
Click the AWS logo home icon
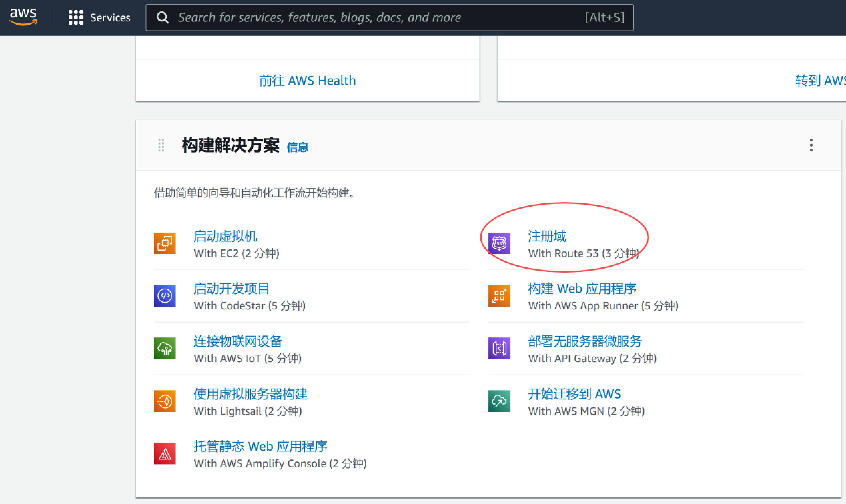click(23, 17)
